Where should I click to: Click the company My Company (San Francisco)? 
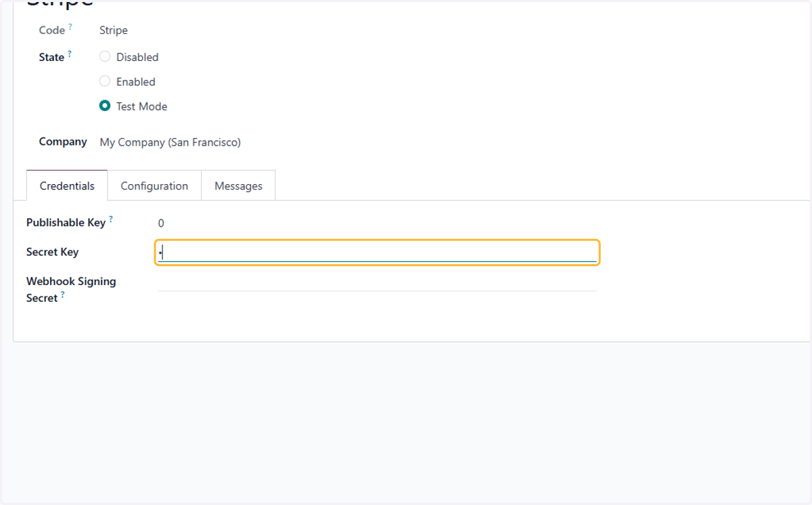pos(170,142)
